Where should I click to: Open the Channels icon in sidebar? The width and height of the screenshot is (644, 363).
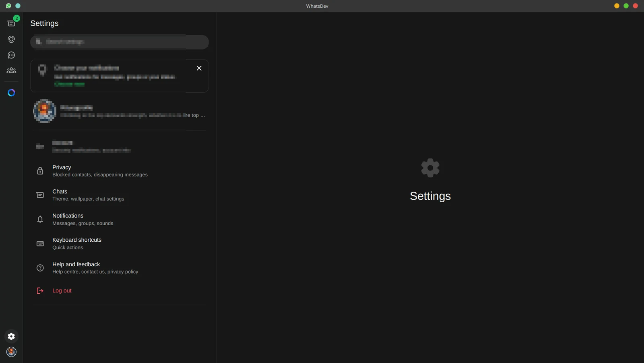11,55
